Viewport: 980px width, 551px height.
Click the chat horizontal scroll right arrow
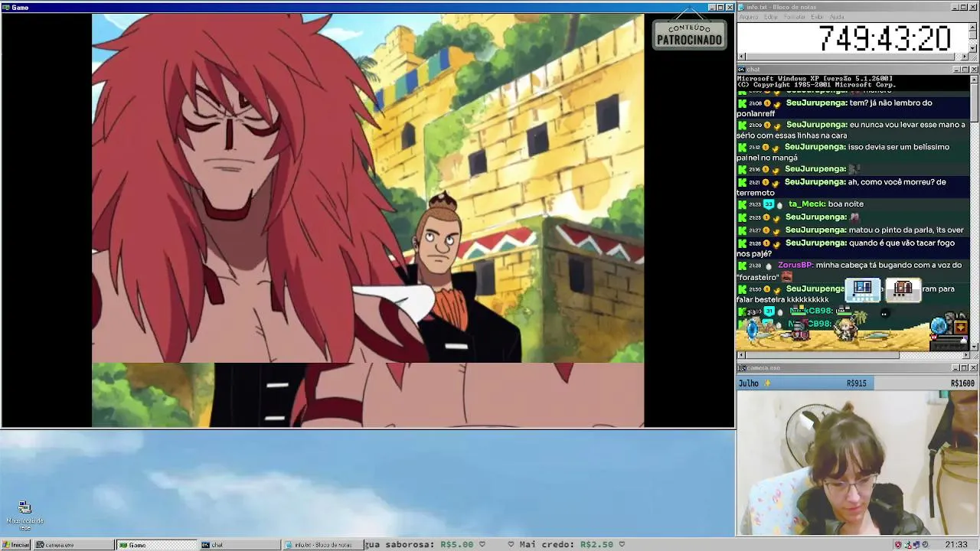[x=965, y=355]
